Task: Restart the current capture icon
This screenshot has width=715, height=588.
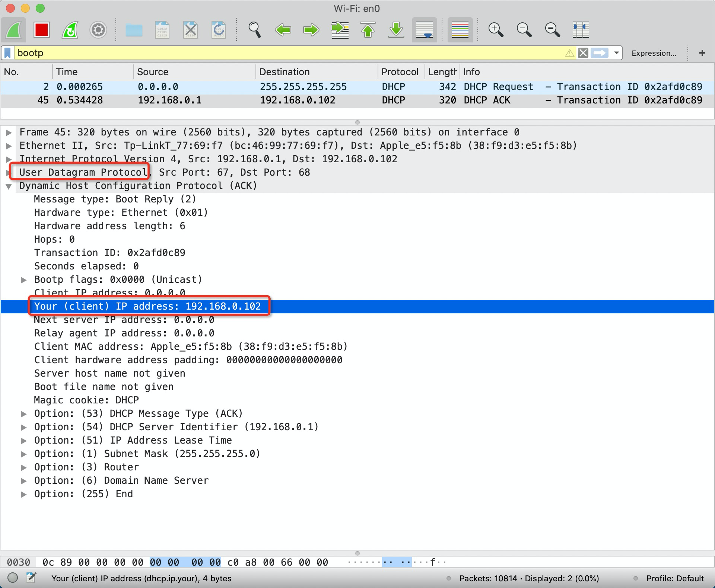Action: pyautogui.click(x=70, y=30)
